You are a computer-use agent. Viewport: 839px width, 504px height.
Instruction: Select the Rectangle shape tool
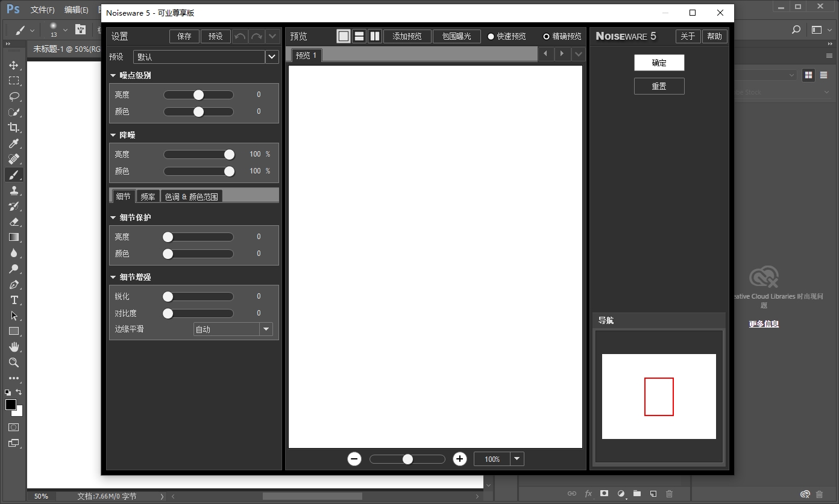[x=13, y=331]
